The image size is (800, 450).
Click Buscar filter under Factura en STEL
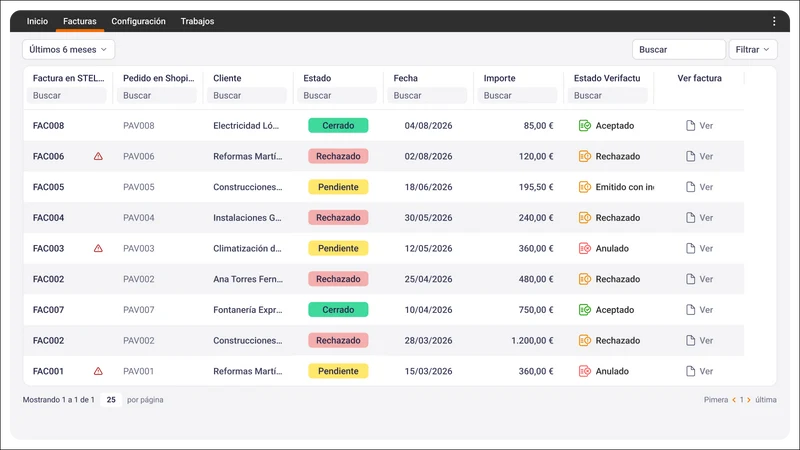[67, 95]
